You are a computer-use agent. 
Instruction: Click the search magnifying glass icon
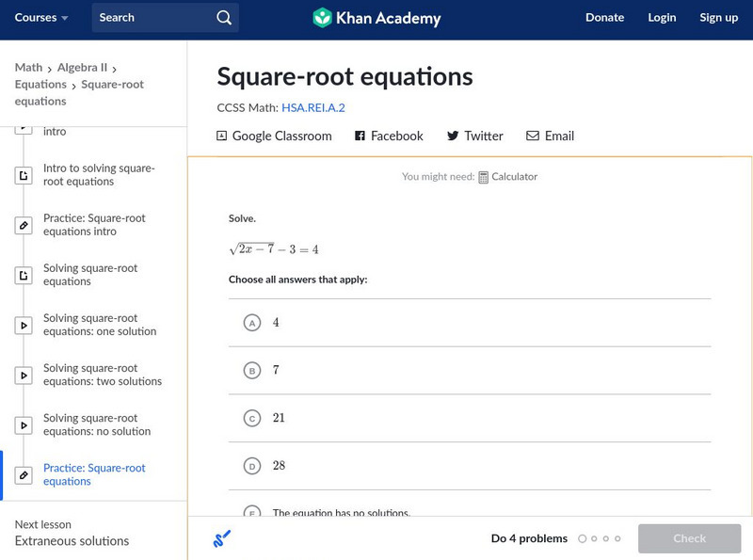(223, 17)
